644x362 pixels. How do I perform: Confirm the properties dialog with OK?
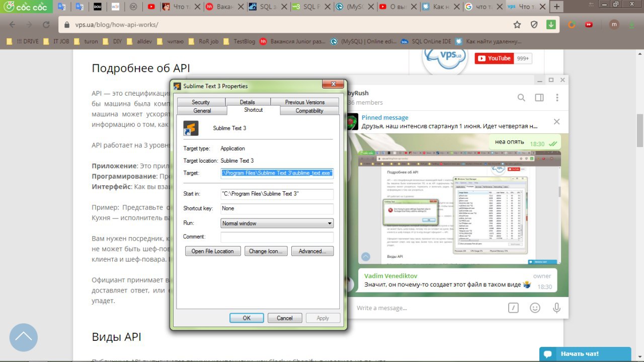pyautogui.click(x=247, y=318)
